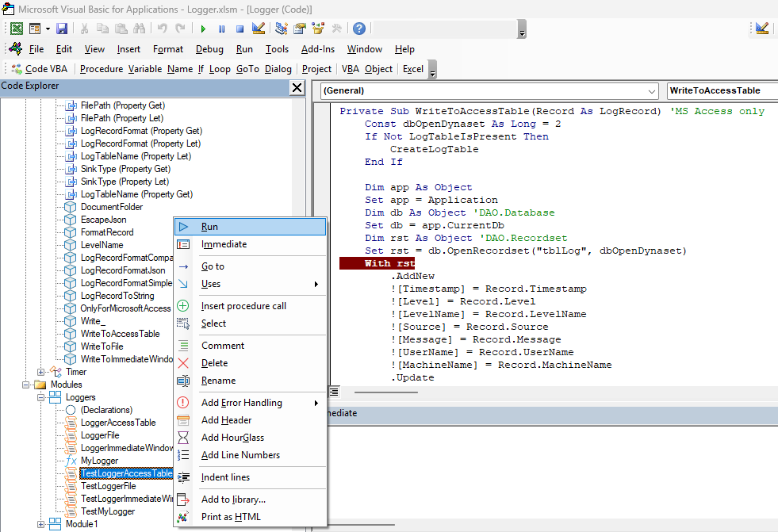Image resolution: width=778 pixels, height=532 pixels.
Task: Open the Format menu
Action: coord(167,49)
